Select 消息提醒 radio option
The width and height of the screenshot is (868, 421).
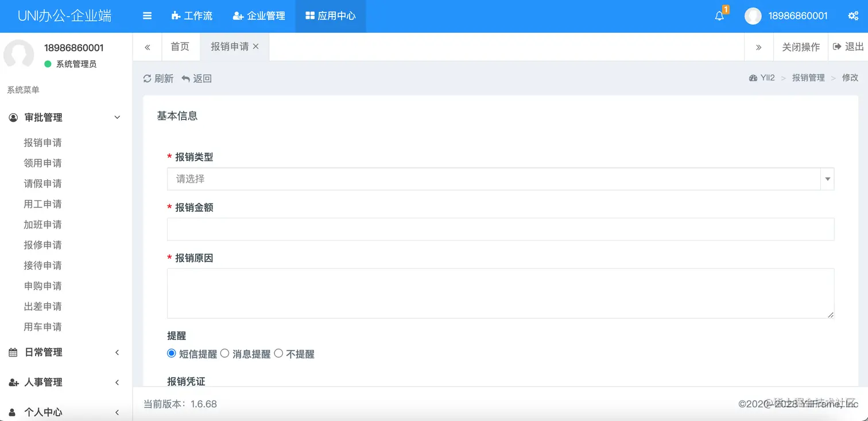point(224,353)
